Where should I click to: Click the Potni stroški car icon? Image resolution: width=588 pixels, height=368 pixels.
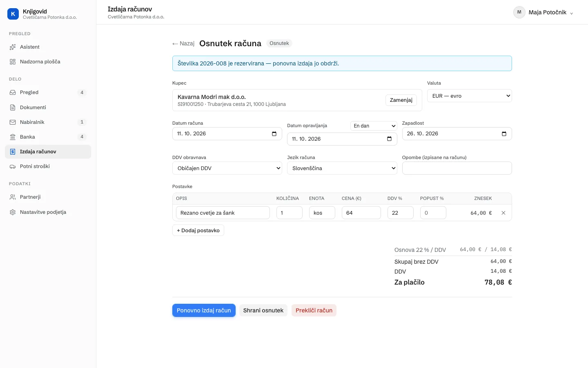(13, 166)
